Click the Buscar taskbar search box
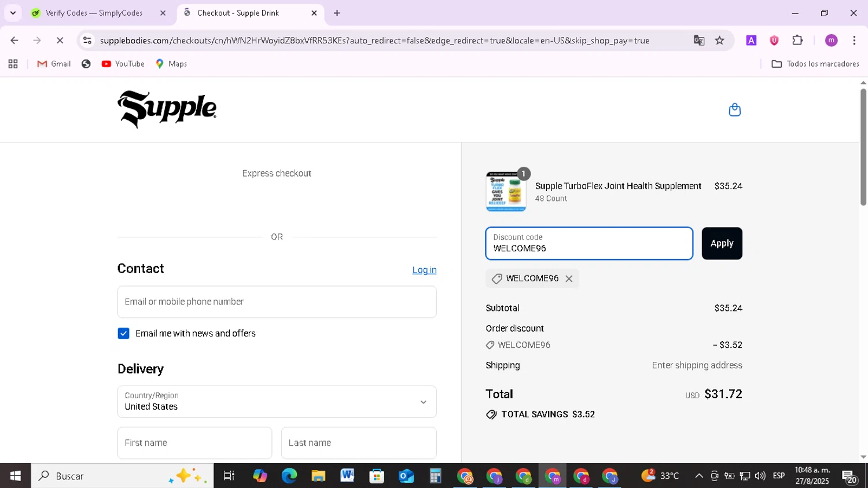The height and width of the screenshot is (488, 868). click(122, 476)
